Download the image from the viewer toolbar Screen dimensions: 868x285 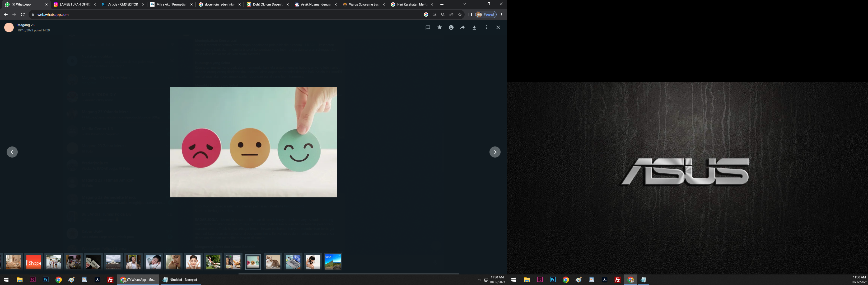(474, 28)
